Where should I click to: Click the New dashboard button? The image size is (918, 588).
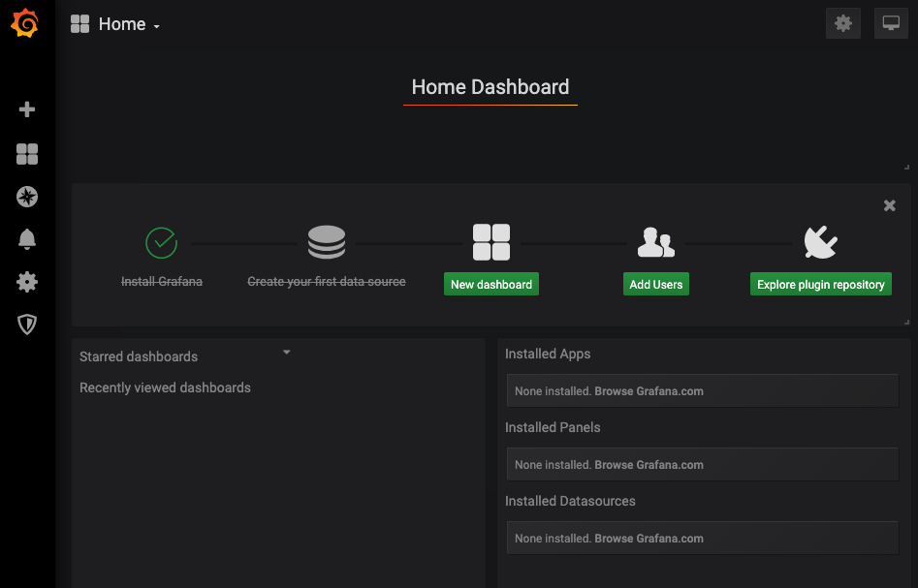491,284
